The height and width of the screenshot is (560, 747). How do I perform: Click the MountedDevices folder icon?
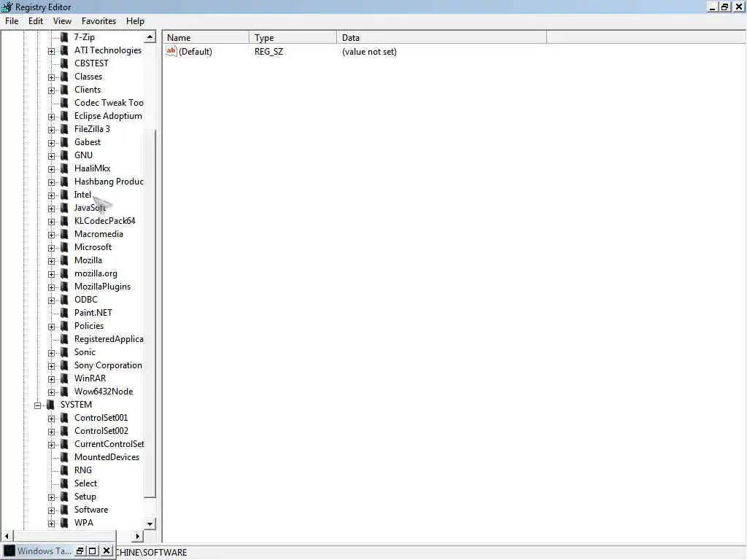(x=64, y=457)
